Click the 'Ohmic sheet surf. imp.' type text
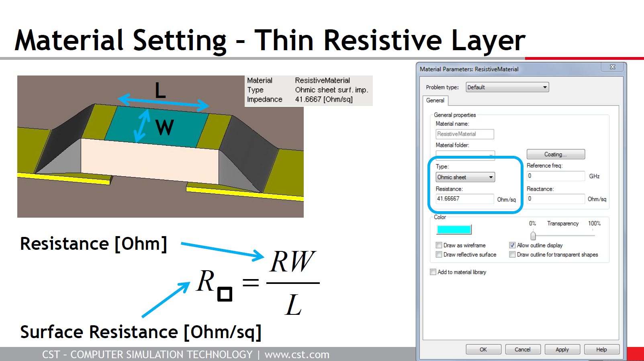 tap(331, 90)
